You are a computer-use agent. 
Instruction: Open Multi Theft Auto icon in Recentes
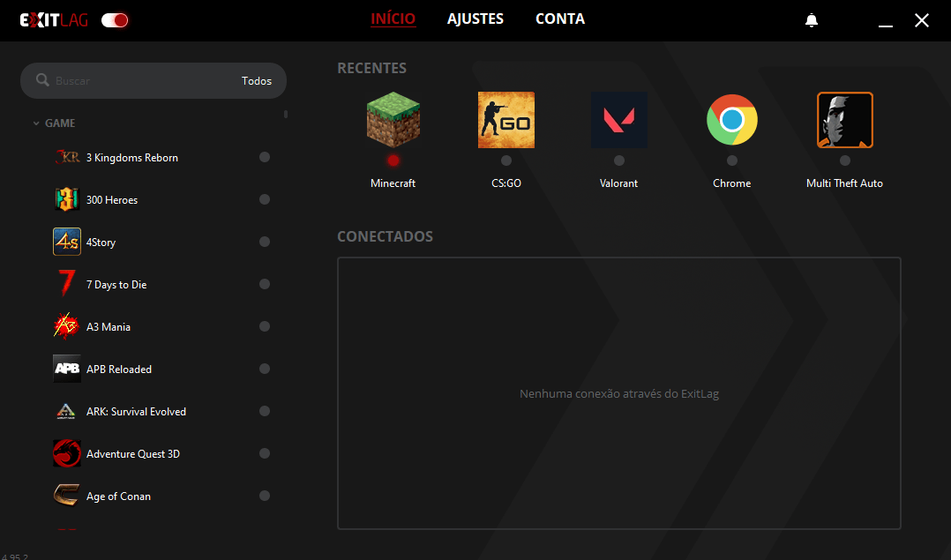[x=845, y=120]
